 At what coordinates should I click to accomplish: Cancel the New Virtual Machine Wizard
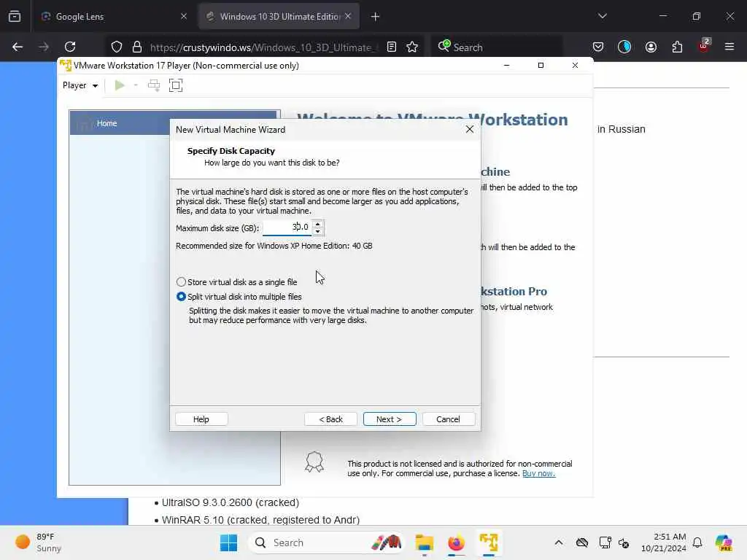click(x=449, y=419)
